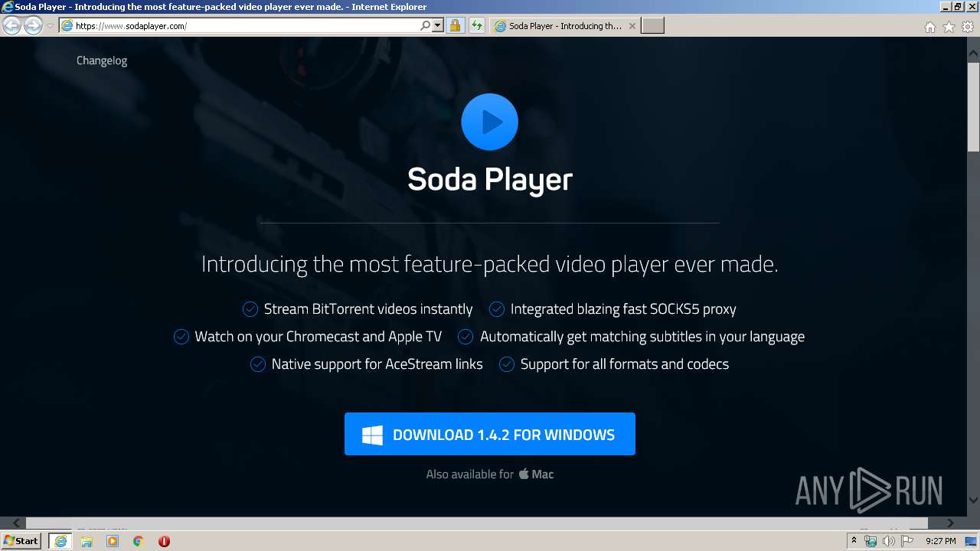The width and height of the screenshot is (980, 551).
Task: Close the Soda Player tab
Action: click(632, 26)
